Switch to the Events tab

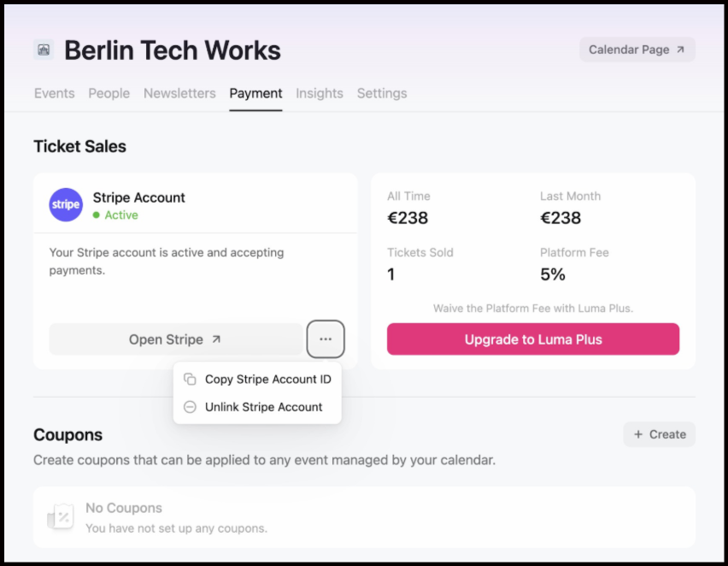[54, 93]
